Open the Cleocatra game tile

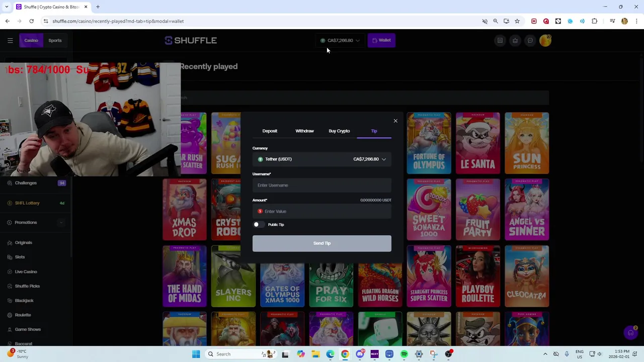click(x=527, y=276)
